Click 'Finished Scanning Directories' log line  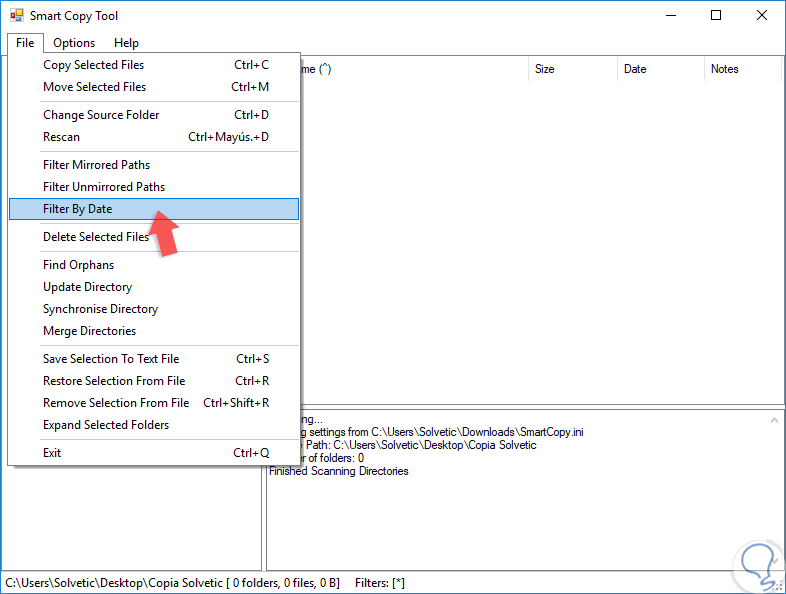(x=339, y=471)
